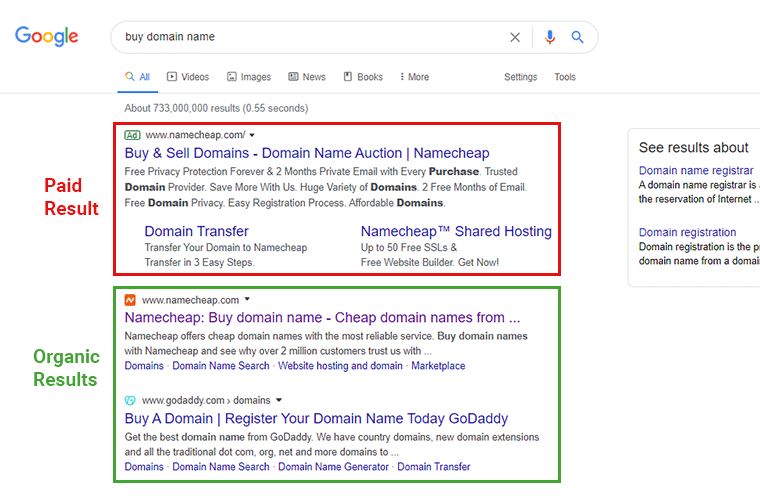Click Website hosting and domain sitelink
760x496 pixels.
[x=340, y=366]
